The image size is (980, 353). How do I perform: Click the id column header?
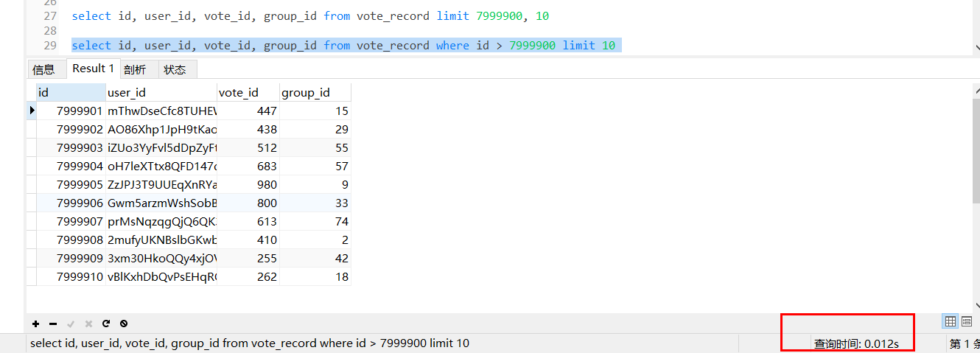pyautogui.click(x=71, y=92)
